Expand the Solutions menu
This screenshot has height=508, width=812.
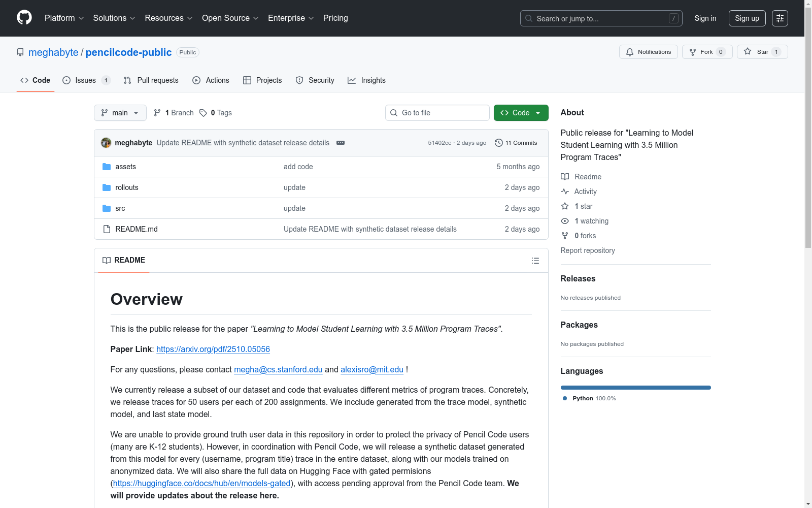[114, 18]
